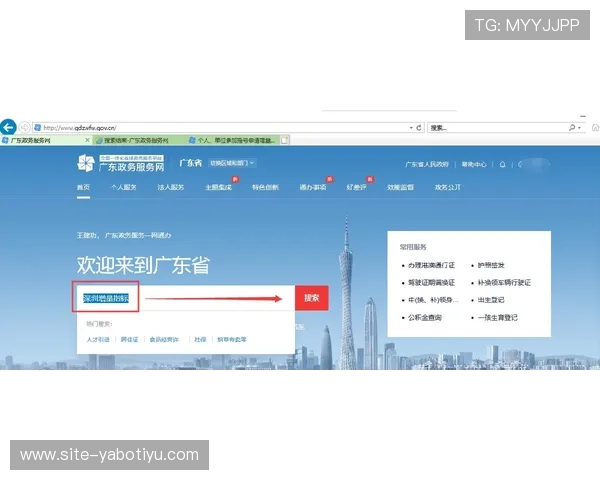Open 一孩生育登记 service link
Screen dimensions: 600x480
(x=497, y=318)
